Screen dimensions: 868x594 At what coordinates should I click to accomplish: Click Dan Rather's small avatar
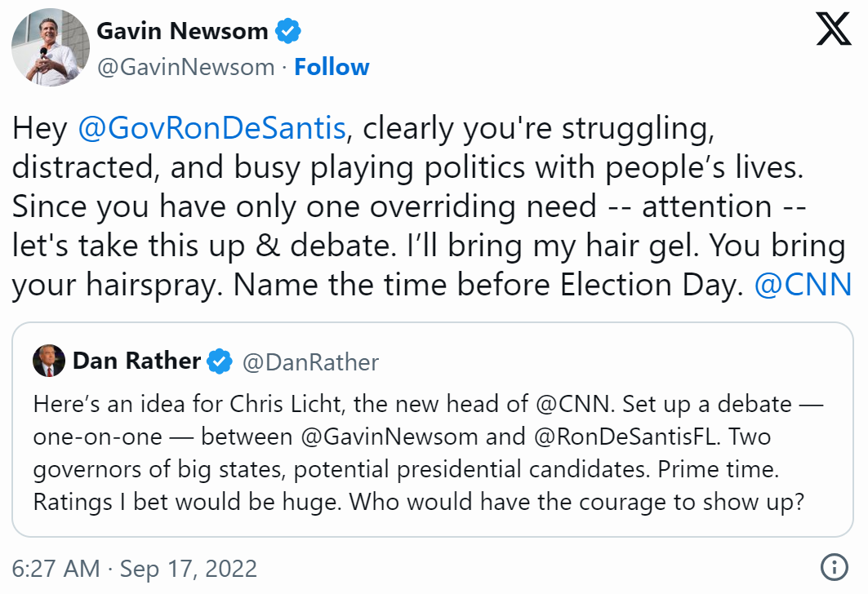49,361
